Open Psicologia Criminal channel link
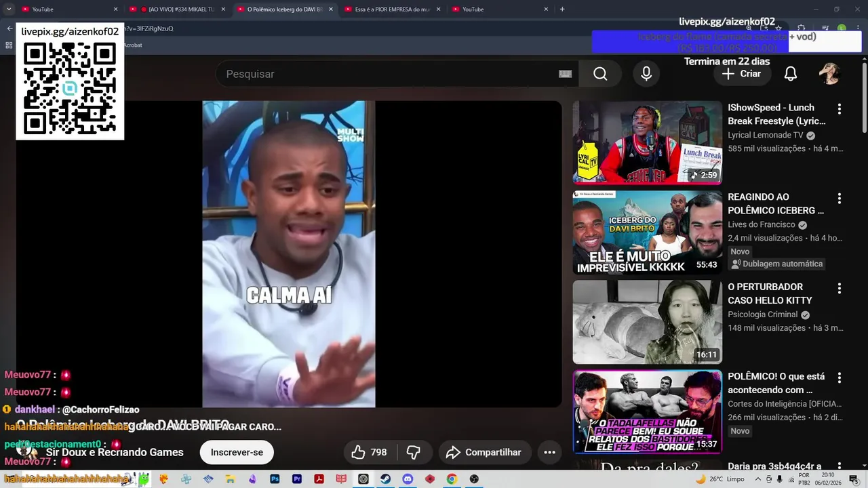 (763, 314)
